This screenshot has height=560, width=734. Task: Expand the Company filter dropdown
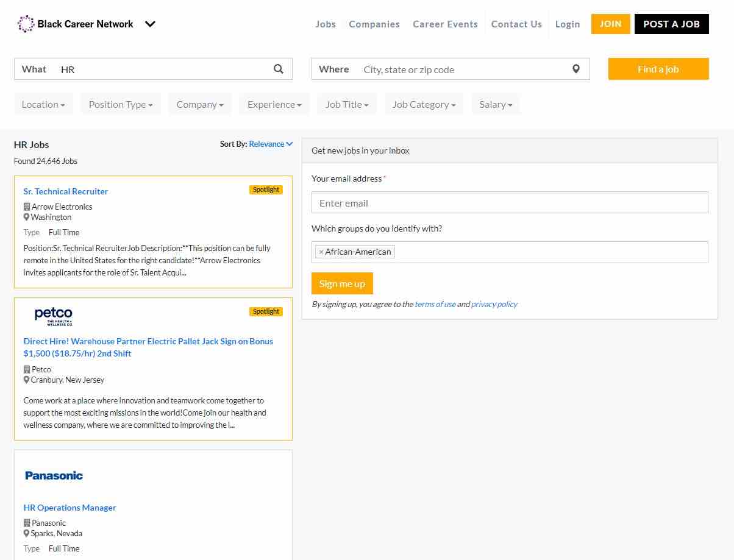[200, 104]
